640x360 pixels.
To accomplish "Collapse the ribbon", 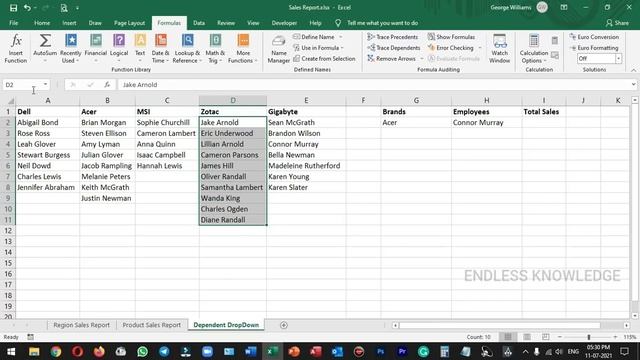I will 633,70.
